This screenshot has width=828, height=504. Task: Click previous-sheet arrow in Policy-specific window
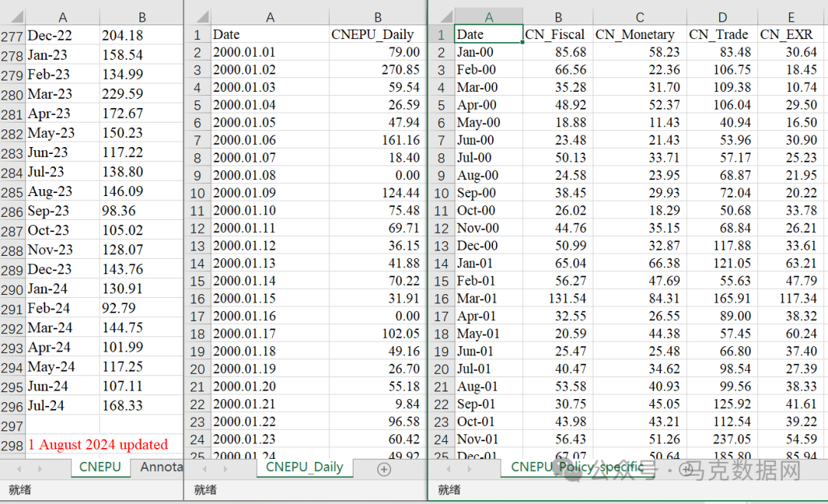(449, 469)
